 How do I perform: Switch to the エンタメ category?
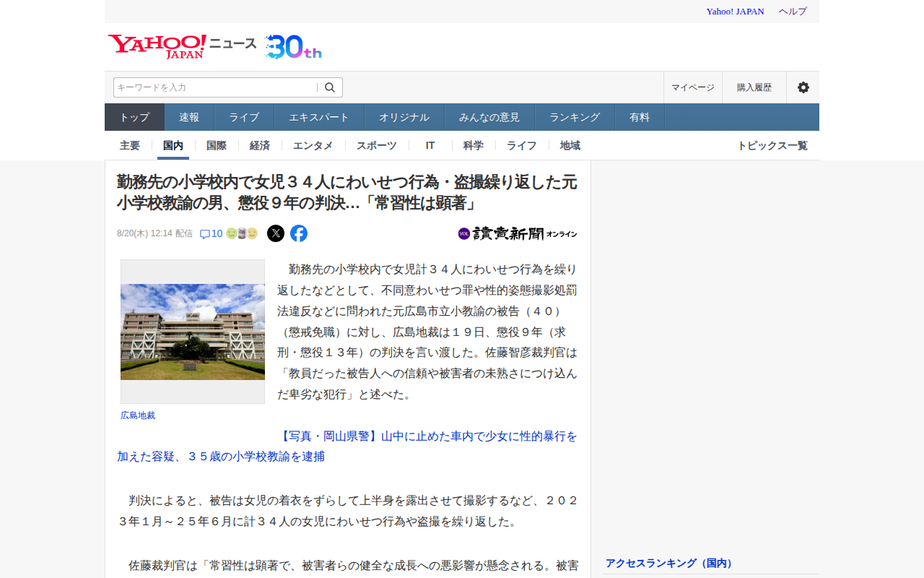[x=313, y=145]
